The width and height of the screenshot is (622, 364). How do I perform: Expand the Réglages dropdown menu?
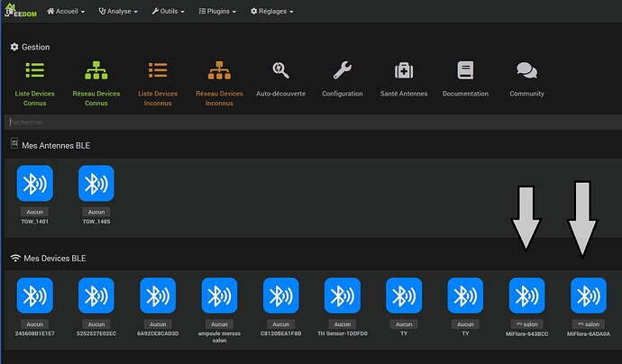271,11
